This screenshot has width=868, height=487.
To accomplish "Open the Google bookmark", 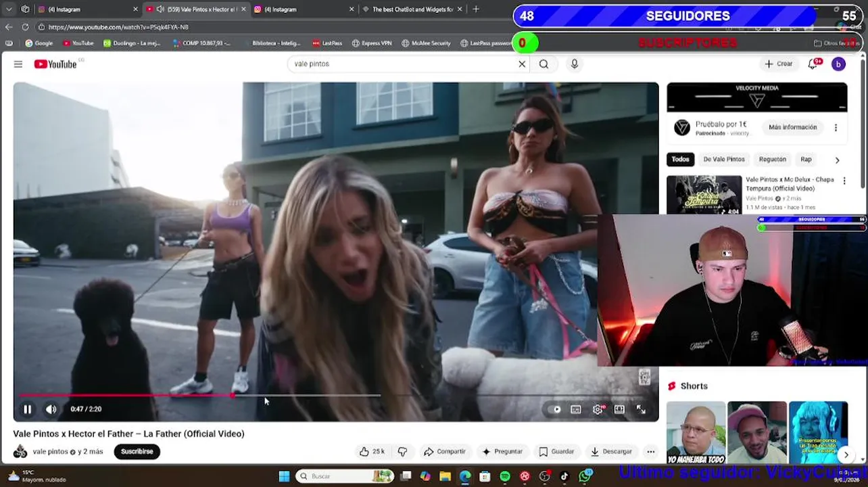I will coord(39,43).
